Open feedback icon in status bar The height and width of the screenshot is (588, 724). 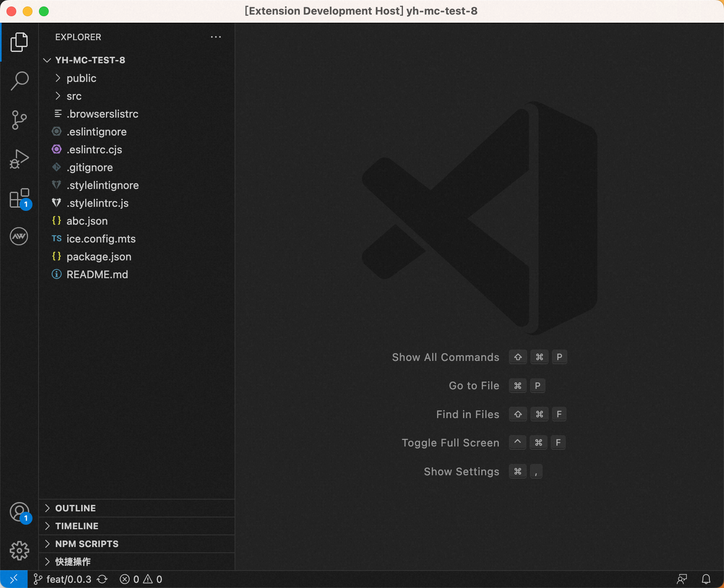click(x=682, y=579)
